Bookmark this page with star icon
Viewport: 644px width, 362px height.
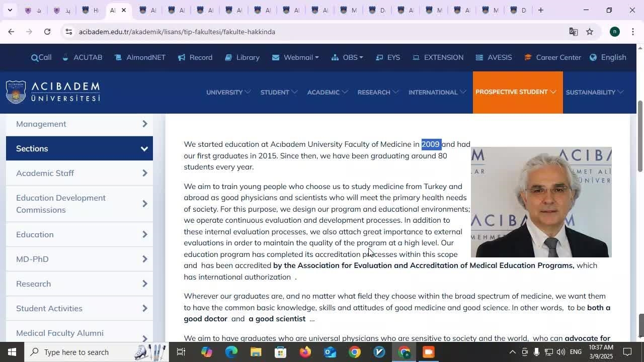tap(590, 32)
